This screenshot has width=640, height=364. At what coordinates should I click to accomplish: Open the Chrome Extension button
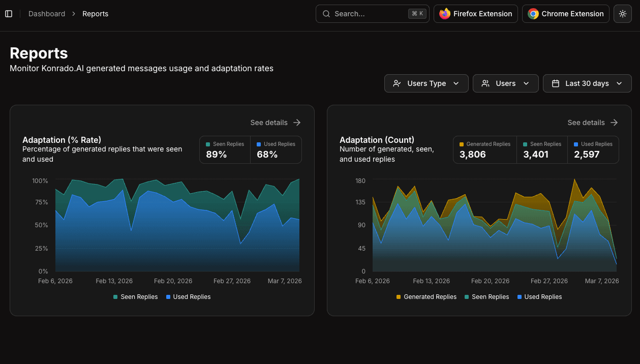[x=566, y=14]
